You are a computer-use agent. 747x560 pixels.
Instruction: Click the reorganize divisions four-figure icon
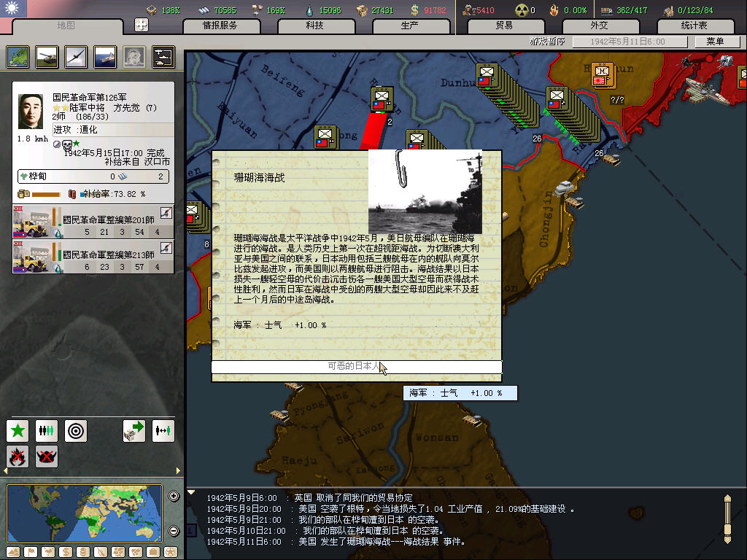(x=47, y=431)
